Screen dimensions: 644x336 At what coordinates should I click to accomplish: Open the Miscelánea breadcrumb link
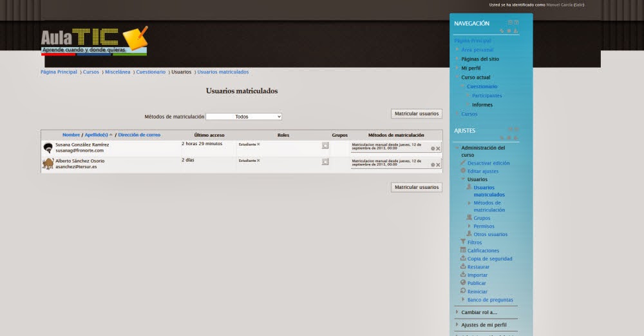coord(117,72)
